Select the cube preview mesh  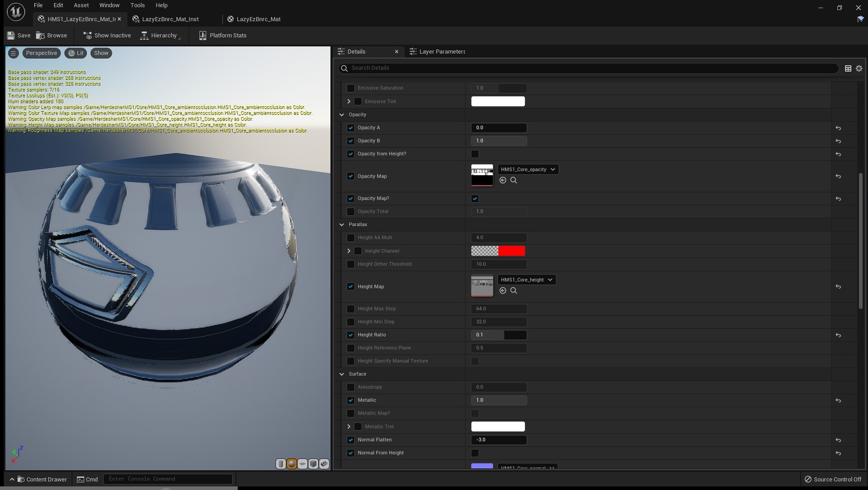point(313,464)
